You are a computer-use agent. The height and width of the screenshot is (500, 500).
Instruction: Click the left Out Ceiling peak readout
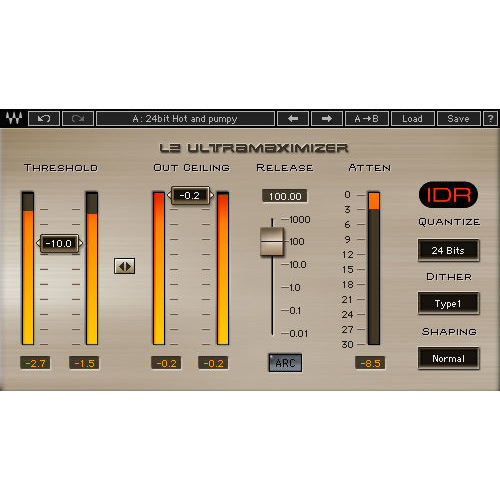pyautogui.click(x=166, y=363)
